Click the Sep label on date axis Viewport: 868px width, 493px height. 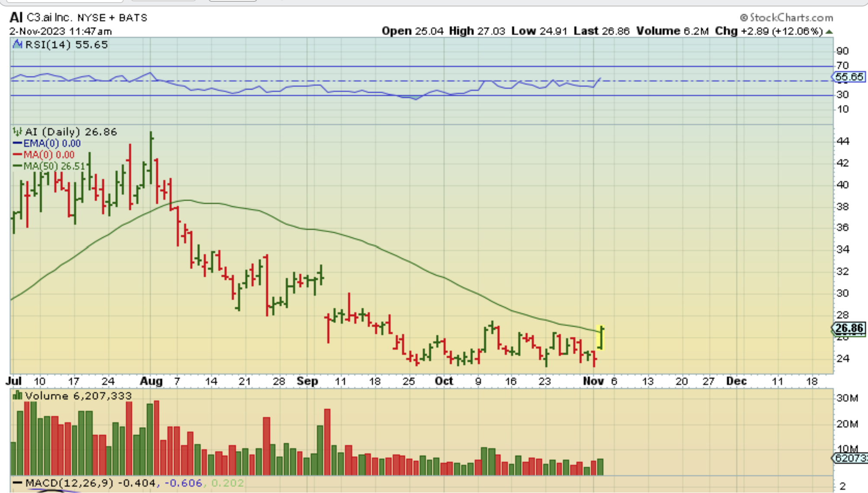point(307,381)
